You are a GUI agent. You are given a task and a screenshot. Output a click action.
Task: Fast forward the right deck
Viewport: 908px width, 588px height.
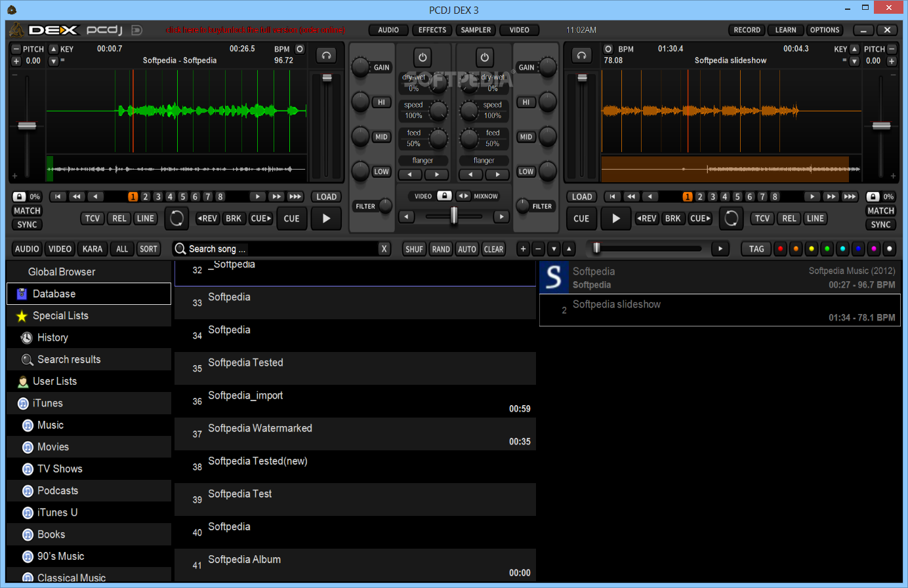tap(831, 197)
